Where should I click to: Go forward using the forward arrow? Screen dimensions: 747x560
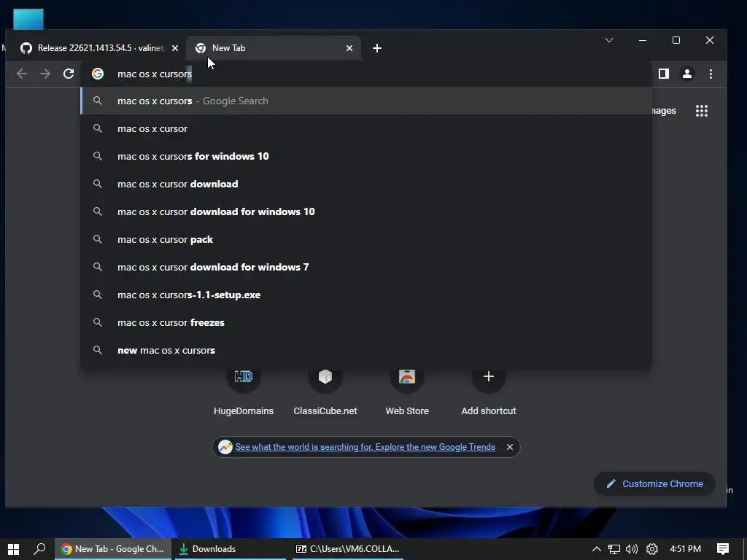click(x=45, y=74)
